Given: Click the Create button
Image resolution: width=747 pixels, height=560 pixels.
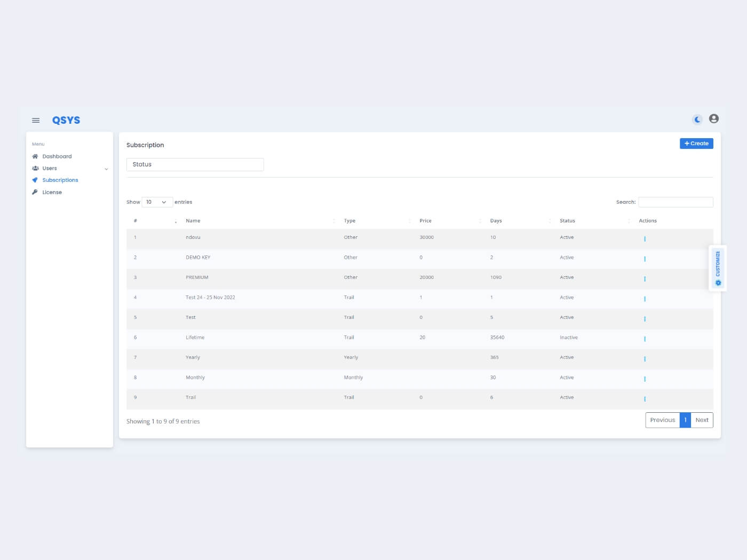Looking at the screenshot, I should tap(696, 143).
